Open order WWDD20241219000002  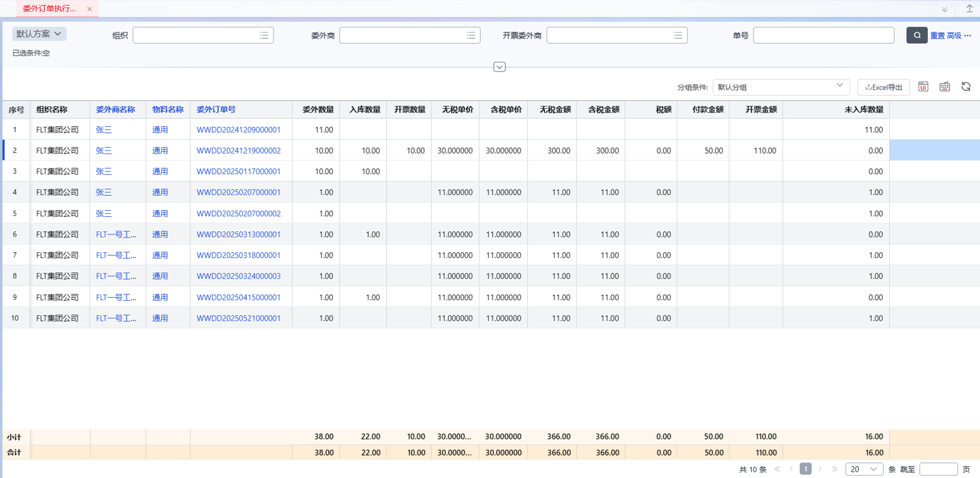coord(238,150)
